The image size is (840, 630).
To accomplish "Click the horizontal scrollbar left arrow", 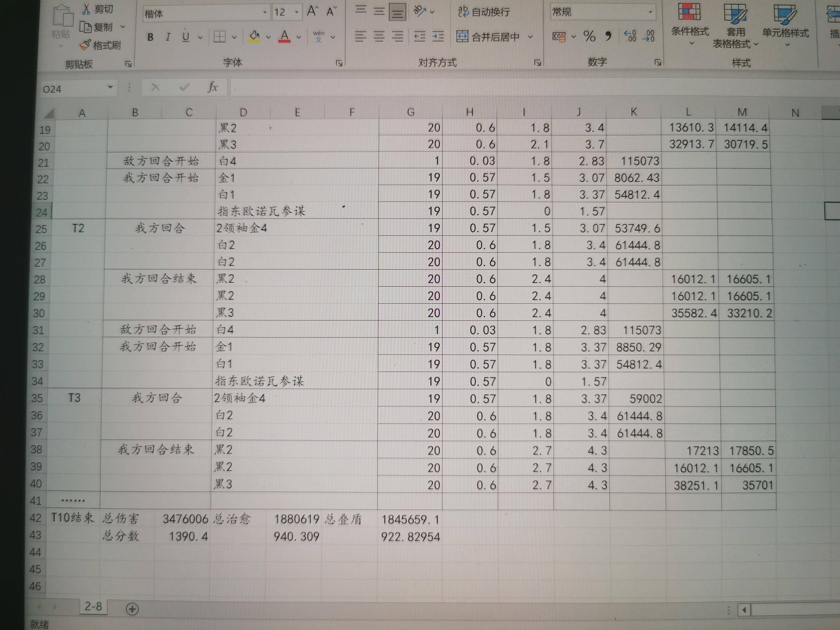I will coord(744,610).
